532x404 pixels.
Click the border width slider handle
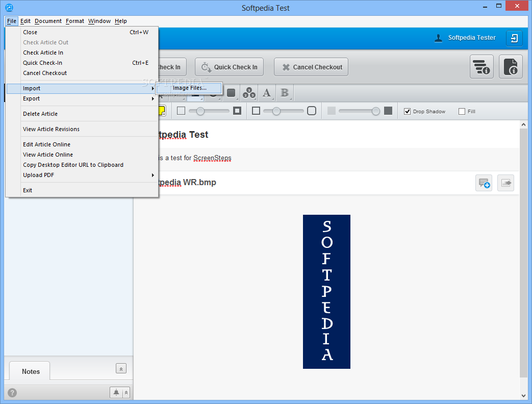tap(200, 111)
